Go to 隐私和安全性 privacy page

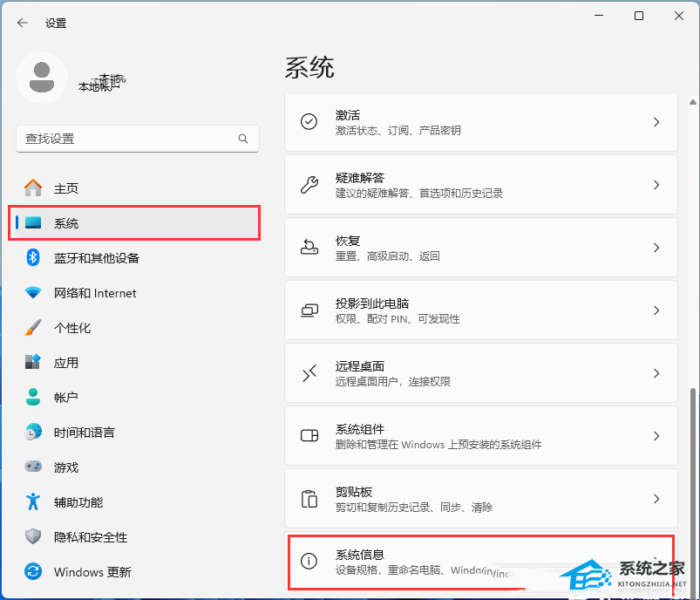pyautogui.click(x=91, y=537)
